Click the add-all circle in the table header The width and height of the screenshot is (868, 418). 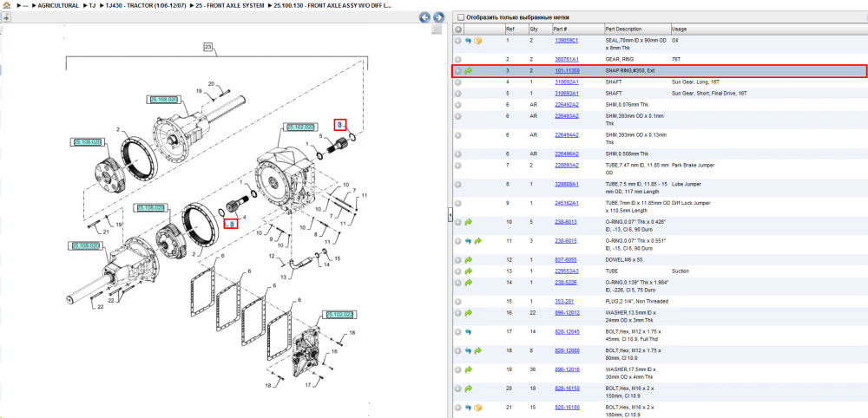point(458,29)
